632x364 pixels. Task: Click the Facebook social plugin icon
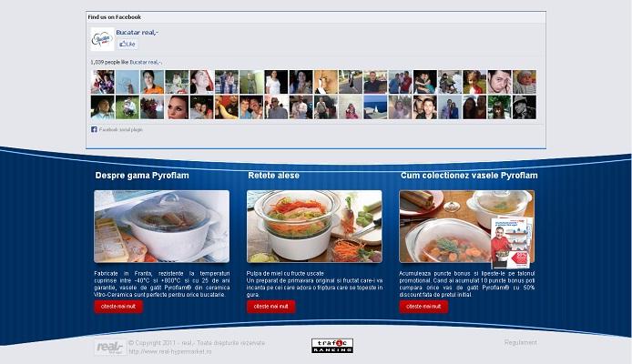94,129
